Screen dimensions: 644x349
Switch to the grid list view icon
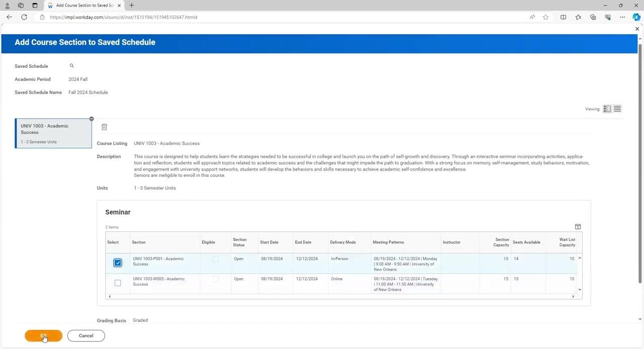(x=617, y=109)
